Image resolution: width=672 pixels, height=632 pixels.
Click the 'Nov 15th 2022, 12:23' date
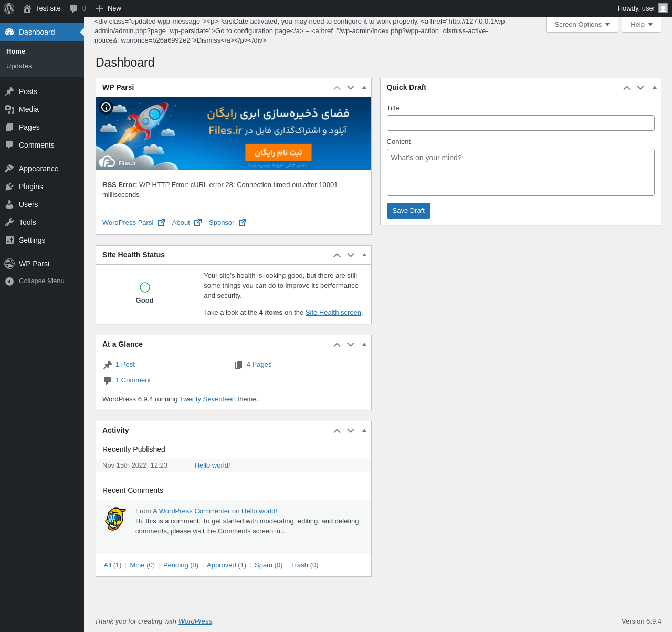point(135,465)
